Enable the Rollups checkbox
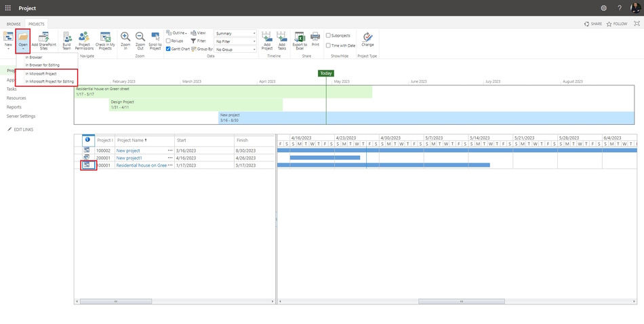The height and width of the screenshot is (324, 644). pyautogui.click(x=168, y=41)
